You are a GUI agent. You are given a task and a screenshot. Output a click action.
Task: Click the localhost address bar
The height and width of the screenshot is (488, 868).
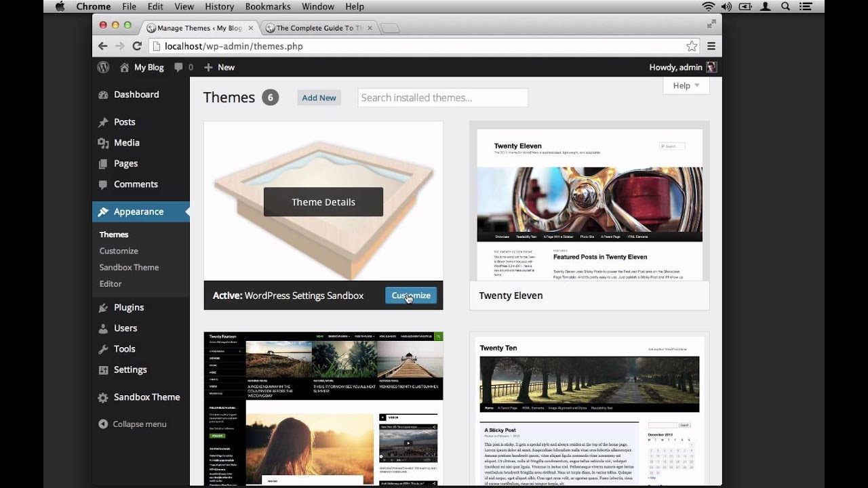pos(424,46)
